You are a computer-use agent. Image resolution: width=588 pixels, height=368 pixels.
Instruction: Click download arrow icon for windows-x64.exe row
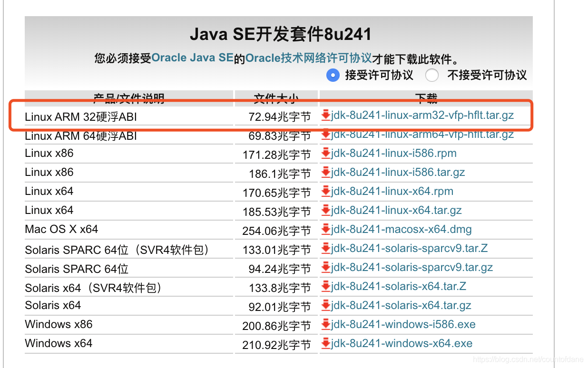[x=326, y=343]
